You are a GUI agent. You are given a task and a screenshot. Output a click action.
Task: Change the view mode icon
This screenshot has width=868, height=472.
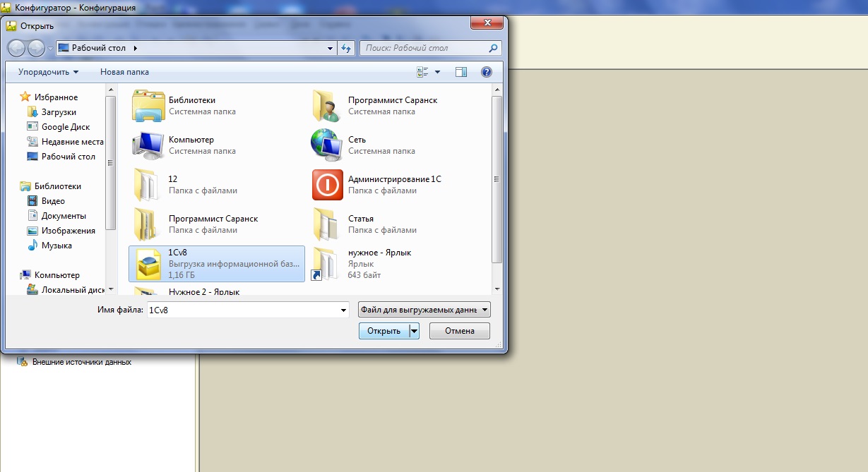coord(423,72)
